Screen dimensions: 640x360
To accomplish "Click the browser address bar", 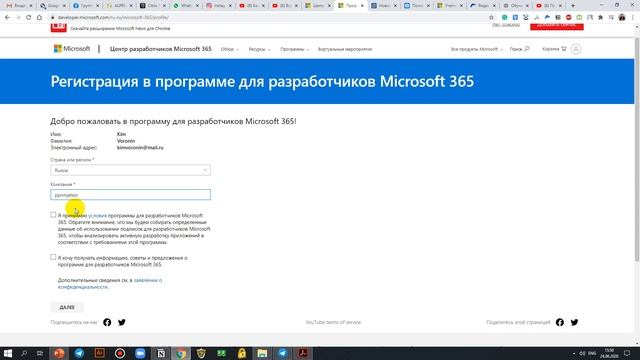I will [269, 18].
